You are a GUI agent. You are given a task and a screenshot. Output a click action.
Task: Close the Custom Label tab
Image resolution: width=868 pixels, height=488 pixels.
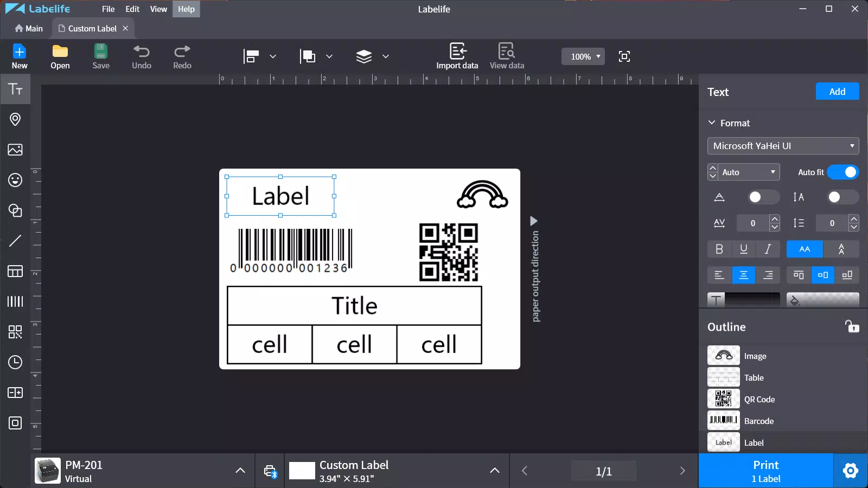point(125,28)
